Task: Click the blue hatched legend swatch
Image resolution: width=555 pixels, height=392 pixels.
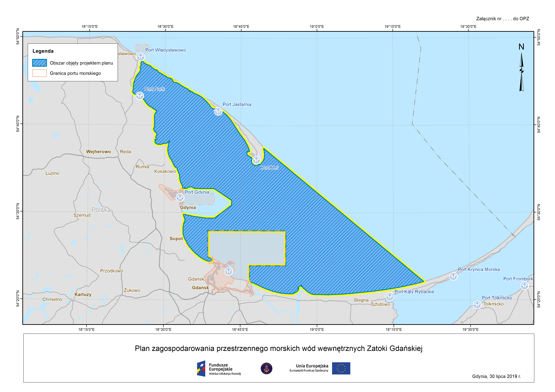Action: [x=39, y=63]
